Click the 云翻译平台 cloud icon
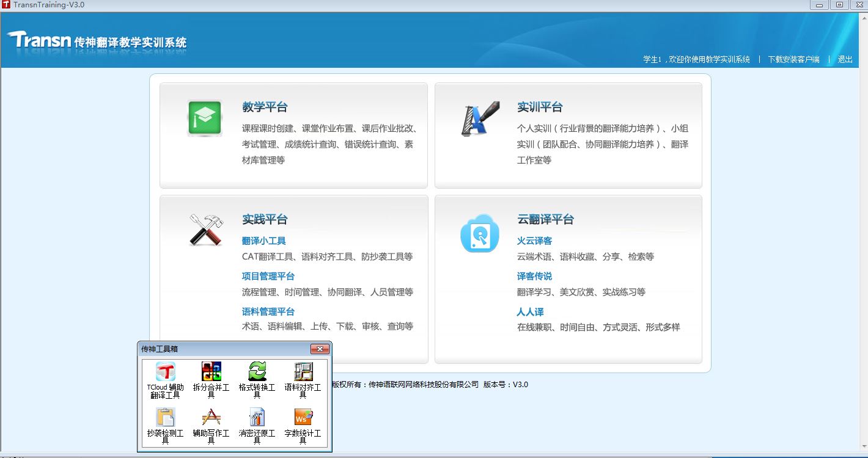The height and width of the screenshot is (458, 868). (480, 233)
